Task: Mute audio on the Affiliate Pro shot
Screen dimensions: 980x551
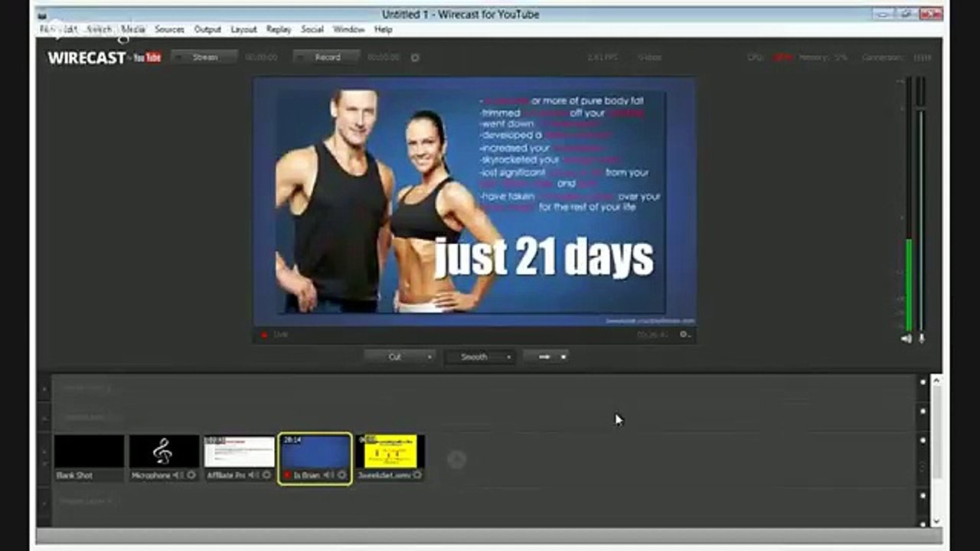Action: 253,475
